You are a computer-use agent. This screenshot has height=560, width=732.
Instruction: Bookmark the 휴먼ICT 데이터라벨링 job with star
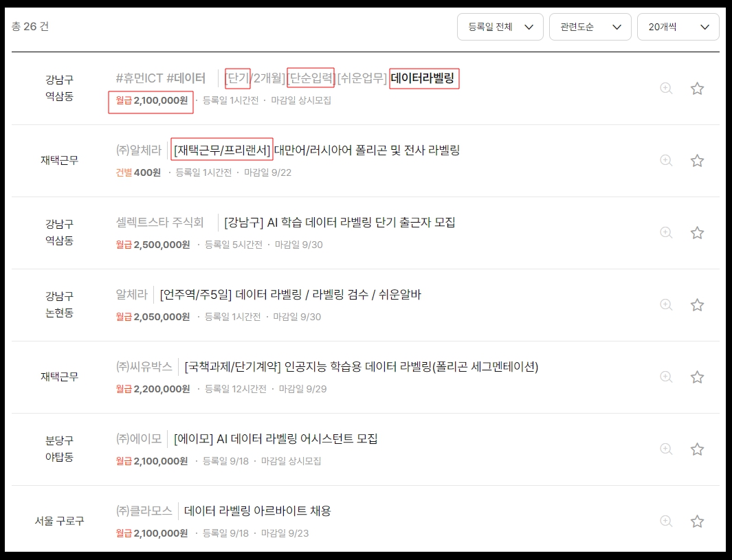tap(697, 88)
